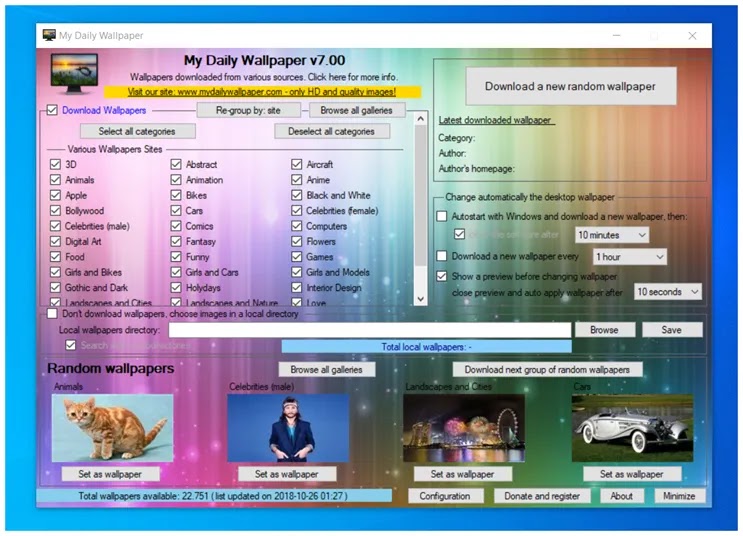Viewport: 743px width, 536px height.
Task: Select the Celebrities (male) thumbnail
Action: pyautogui.click(x=288, y=428)
